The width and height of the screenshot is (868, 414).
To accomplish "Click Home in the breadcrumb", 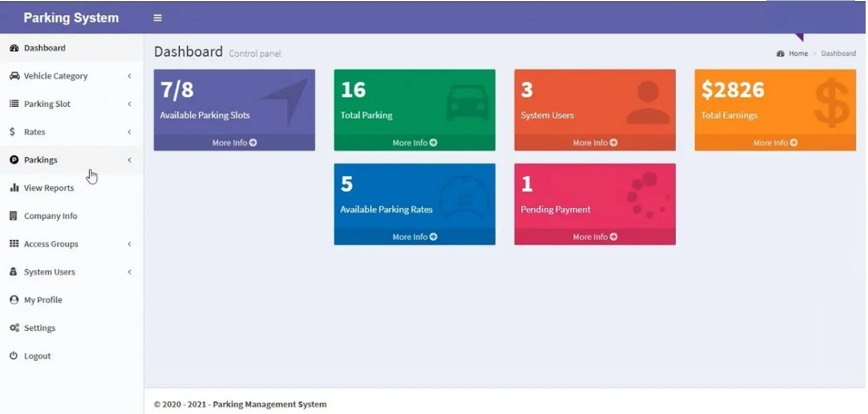I will coord(798,53).
